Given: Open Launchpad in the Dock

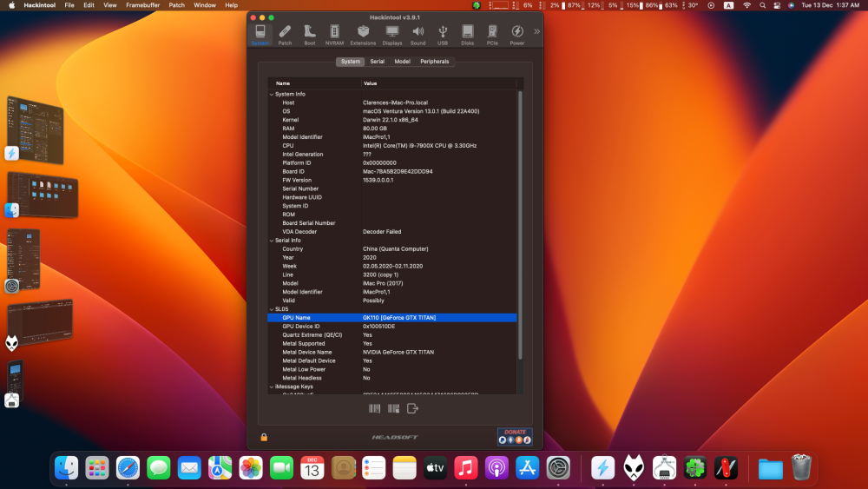Looking at the screenshot, I should [97, 468].
